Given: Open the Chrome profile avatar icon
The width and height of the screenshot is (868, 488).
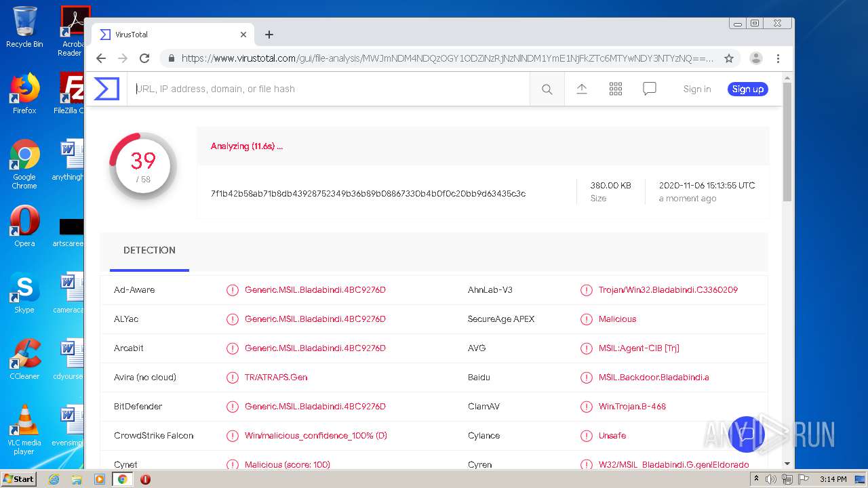Looking at the screenshot, I should (756, 58).
